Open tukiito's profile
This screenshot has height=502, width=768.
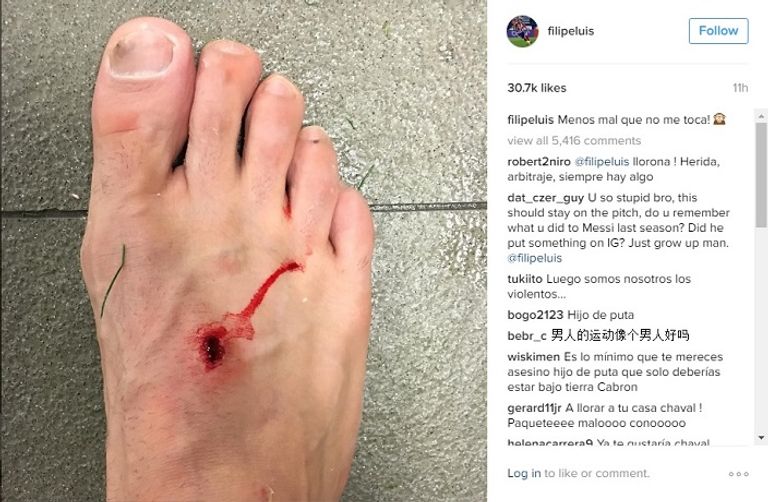525,279
